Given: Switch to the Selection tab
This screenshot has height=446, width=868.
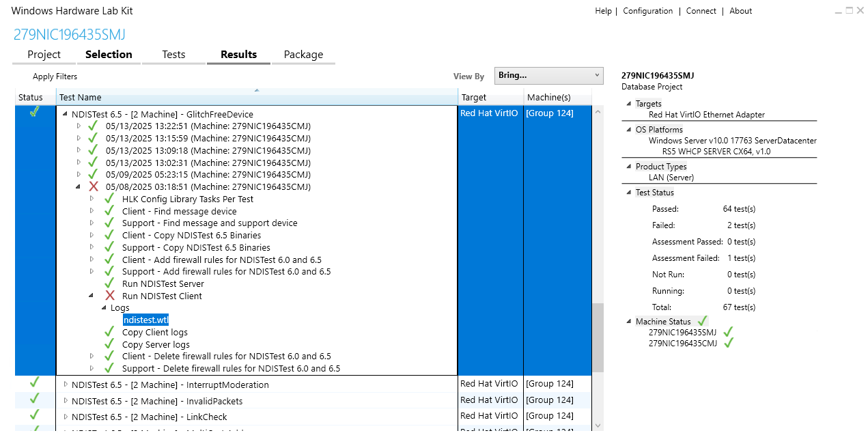Looking at the screenshot, I should coord(109,55).
